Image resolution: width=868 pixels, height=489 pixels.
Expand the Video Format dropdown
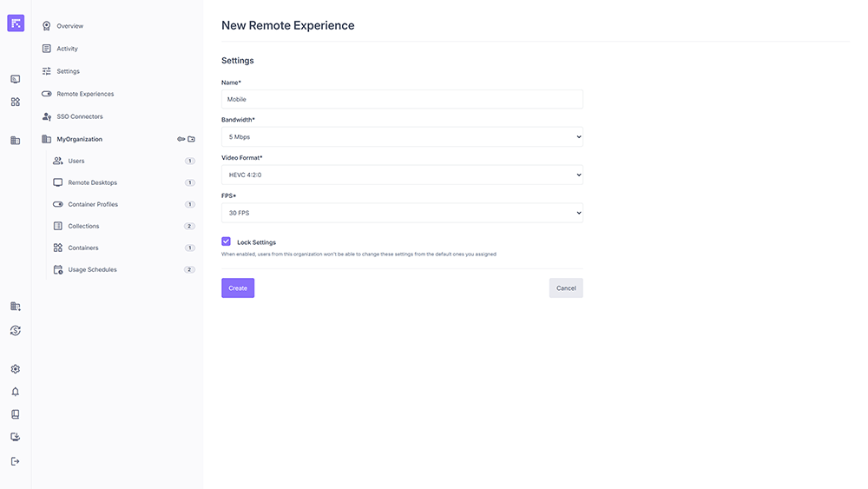coord(402,175)
